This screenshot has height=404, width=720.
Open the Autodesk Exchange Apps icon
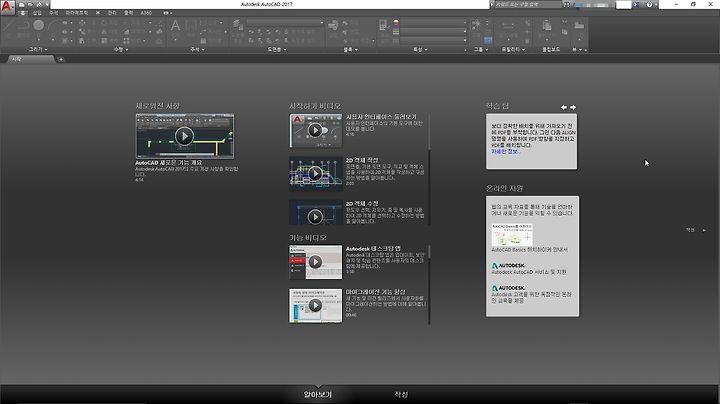(636, 5)
